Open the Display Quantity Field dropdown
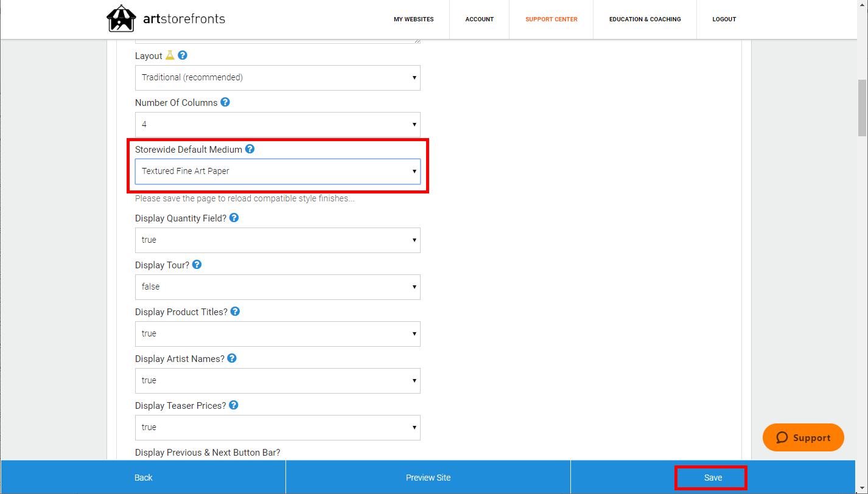This screenshot has height=494, width=868. tap(278, 240)
